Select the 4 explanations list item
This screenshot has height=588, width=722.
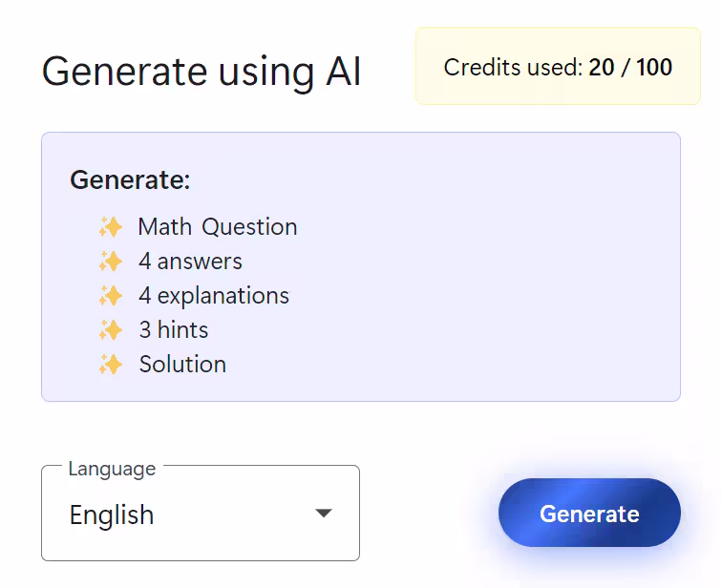[x=214, y=296]
